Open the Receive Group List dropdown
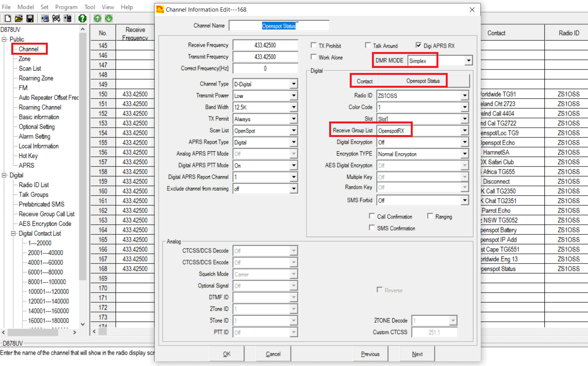The image size is (588, 366). pos(465,130)
